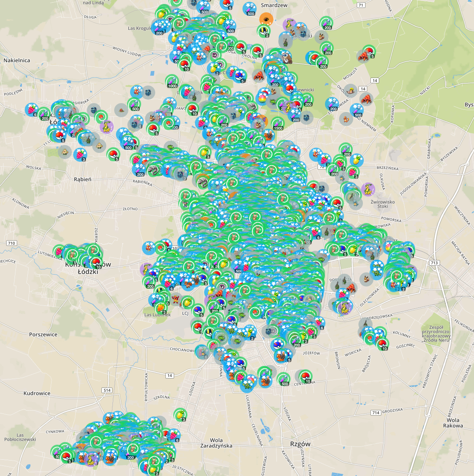Click the orange eye marker below Smardzew
This screenshot has width=474, height=476.
click(x=266, y=19)
